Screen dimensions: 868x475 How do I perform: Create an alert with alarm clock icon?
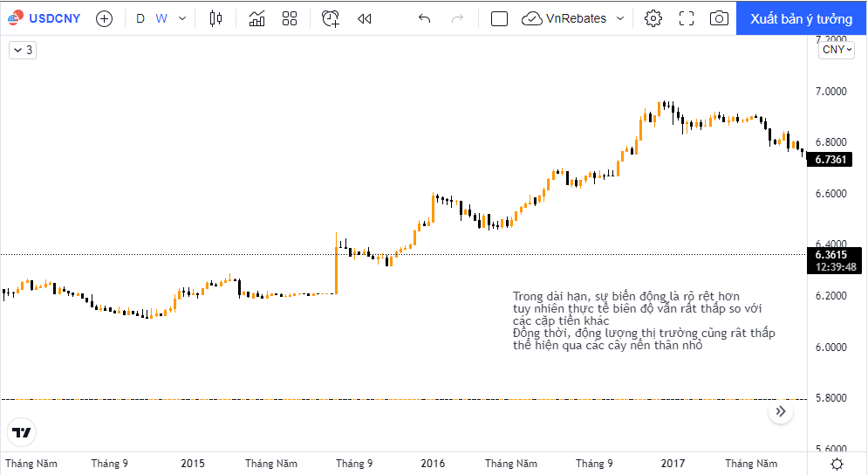click(x=331, y=18)
